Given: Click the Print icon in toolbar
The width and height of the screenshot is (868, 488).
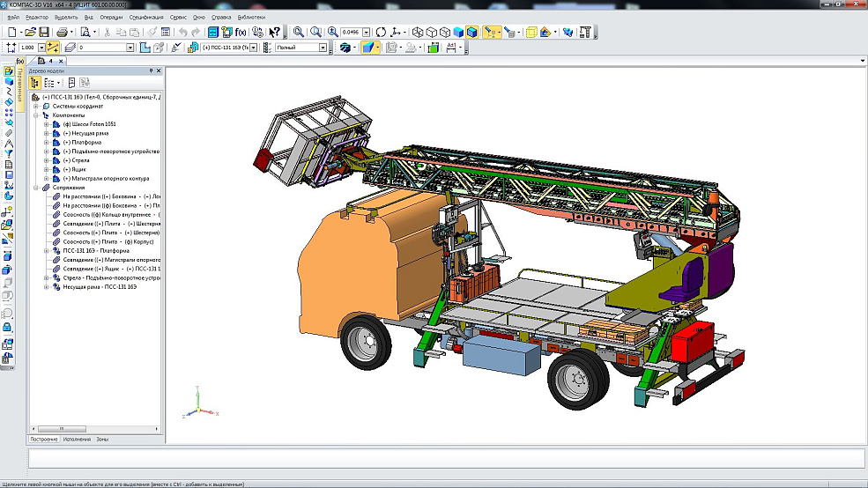Looking at the screenshot, I should [x=62, y=32].
